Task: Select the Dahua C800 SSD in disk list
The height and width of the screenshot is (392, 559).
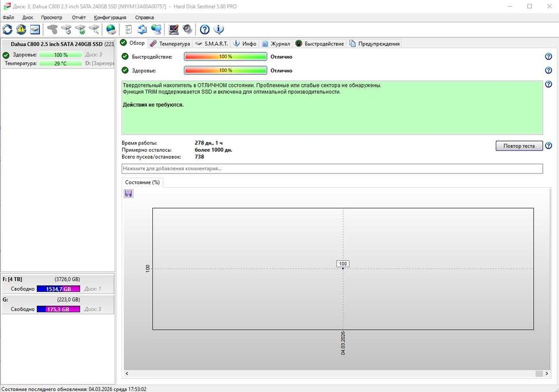Action: point(57,44)
